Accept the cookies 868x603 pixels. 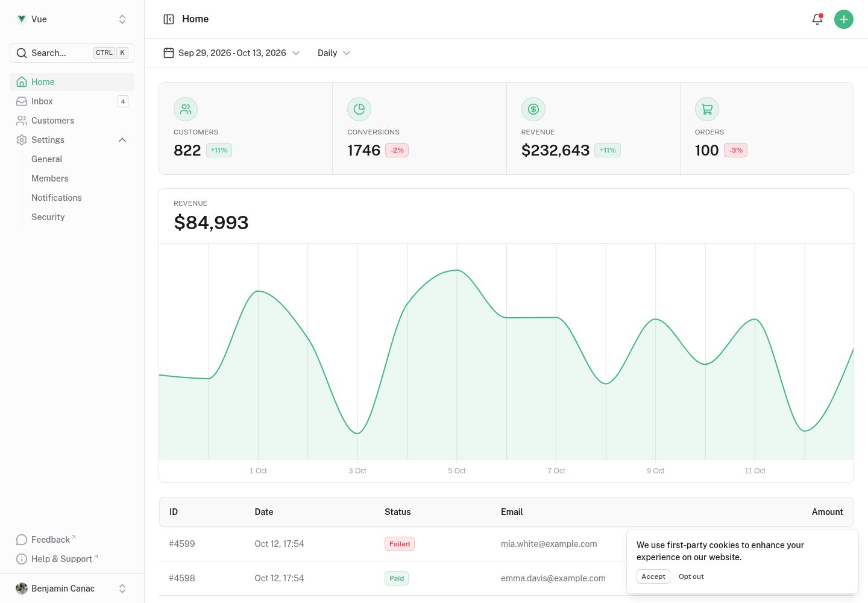(x=653, y=576)
